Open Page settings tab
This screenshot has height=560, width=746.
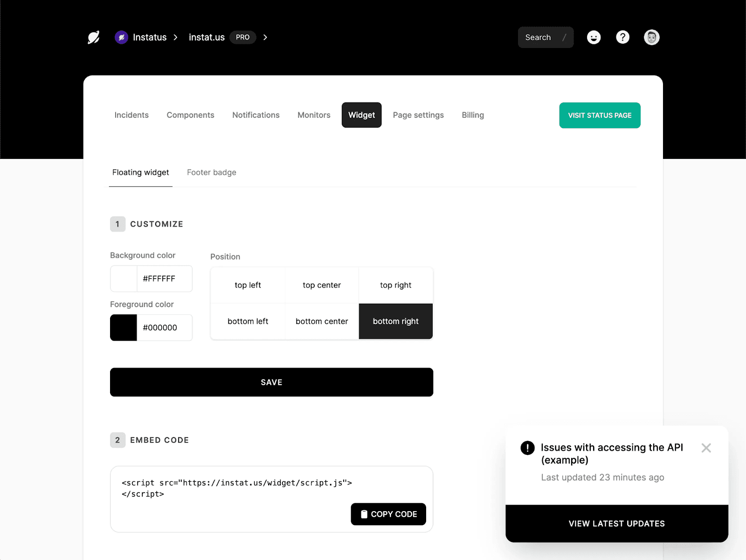(x=418, y=115)
